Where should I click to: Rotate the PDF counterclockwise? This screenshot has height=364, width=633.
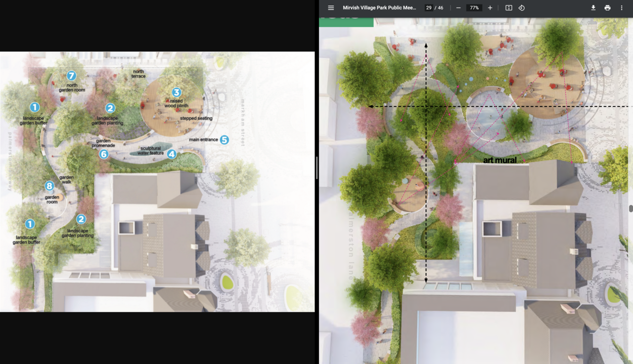[521, 8]
